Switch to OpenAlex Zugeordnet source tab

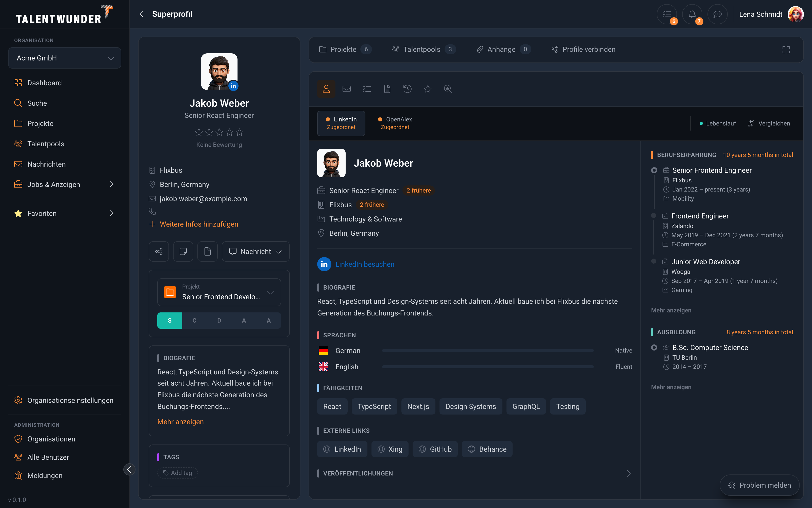click(x=395, y=123)
